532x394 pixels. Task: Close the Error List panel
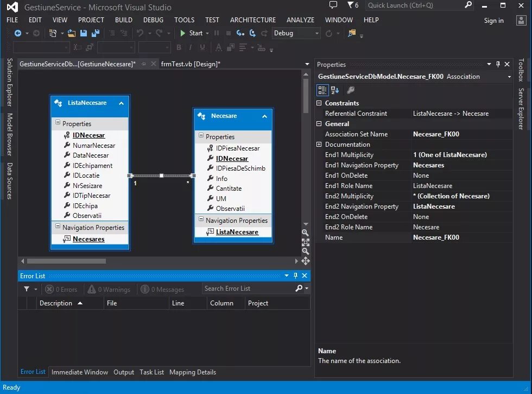(305, 276)
